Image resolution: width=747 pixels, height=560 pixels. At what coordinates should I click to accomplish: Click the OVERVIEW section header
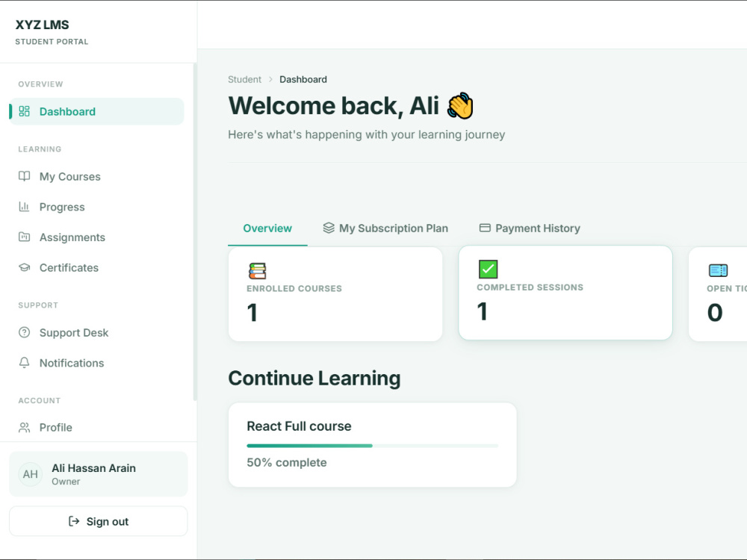pos(40,84)
